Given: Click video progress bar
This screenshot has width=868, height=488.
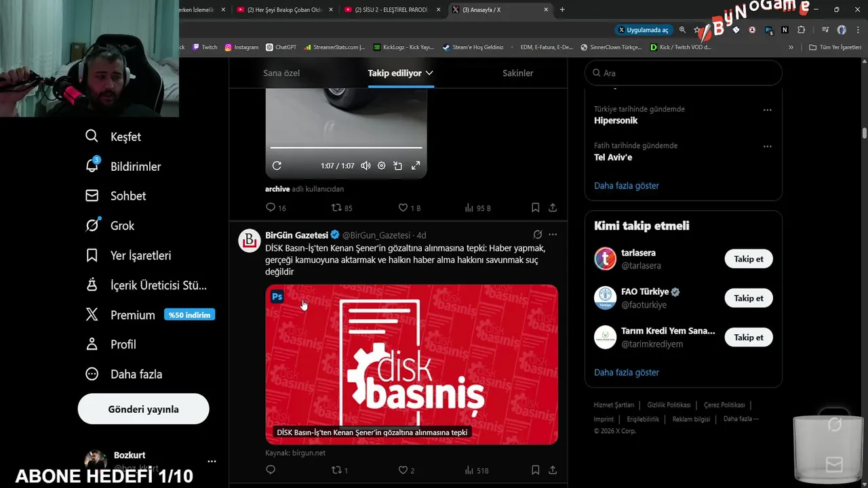Looking at the screenshot, I should click(x=346, y=147).
